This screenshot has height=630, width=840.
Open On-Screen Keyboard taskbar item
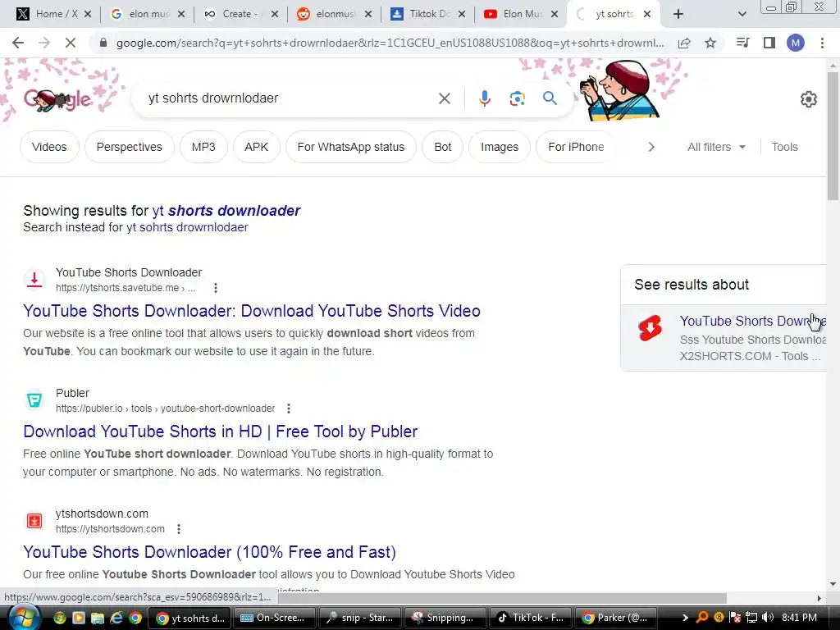[274, 618]
